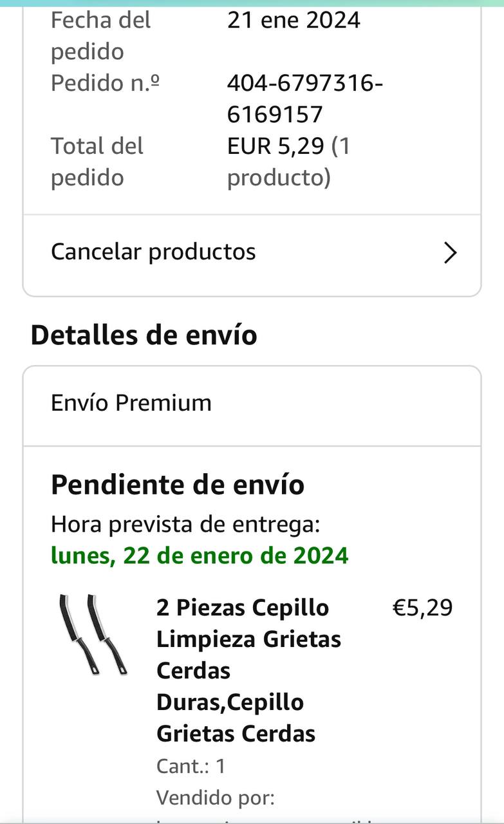Click the €5,29 item price

point(422,608)
